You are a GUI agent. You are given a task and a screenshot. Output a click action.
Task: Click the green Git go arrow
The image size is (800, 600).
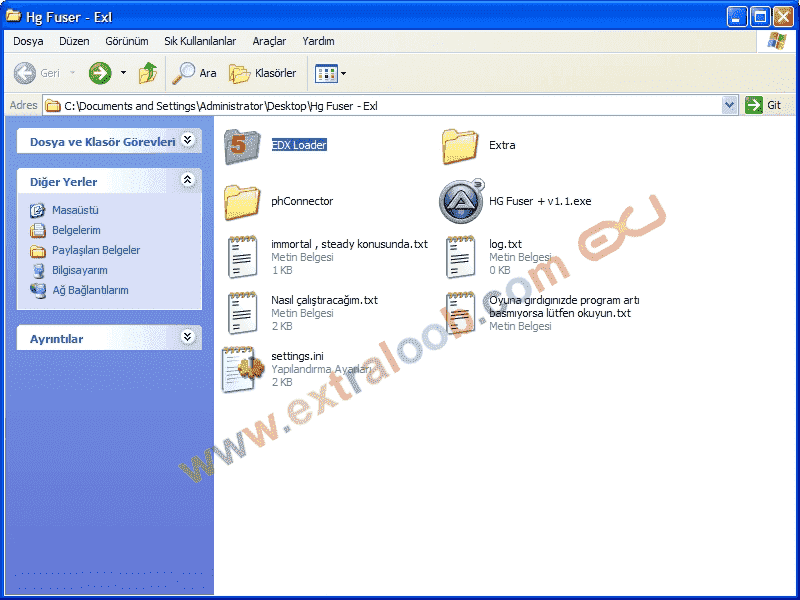(753, 105)
